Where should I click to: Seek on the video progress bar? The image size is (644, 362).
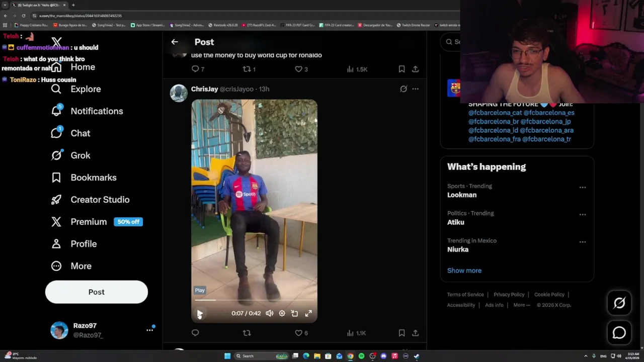point(254,300)
